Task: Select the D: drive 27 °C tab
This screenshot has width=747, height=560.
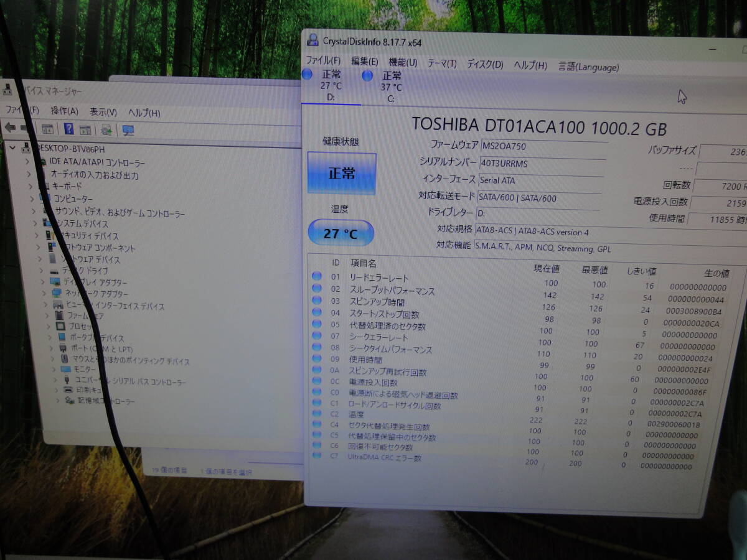Action: click(331, 86)
